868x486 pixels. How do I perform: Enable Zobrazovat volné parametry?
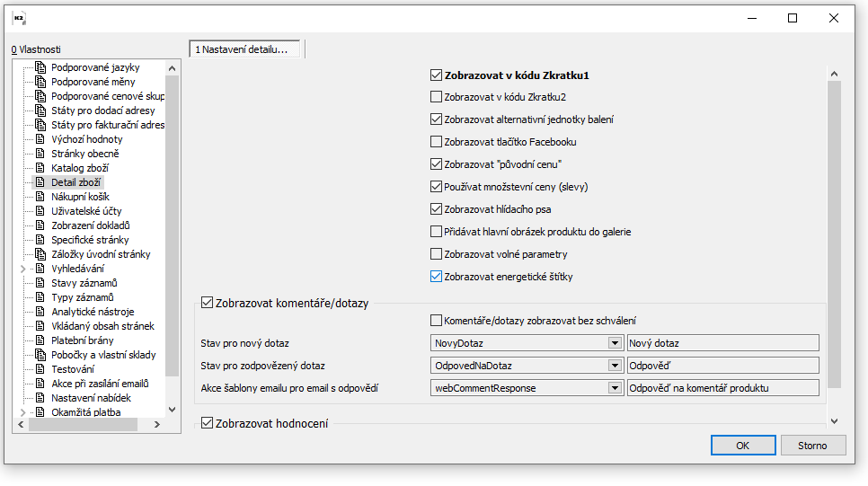click(x=436, y=254)
